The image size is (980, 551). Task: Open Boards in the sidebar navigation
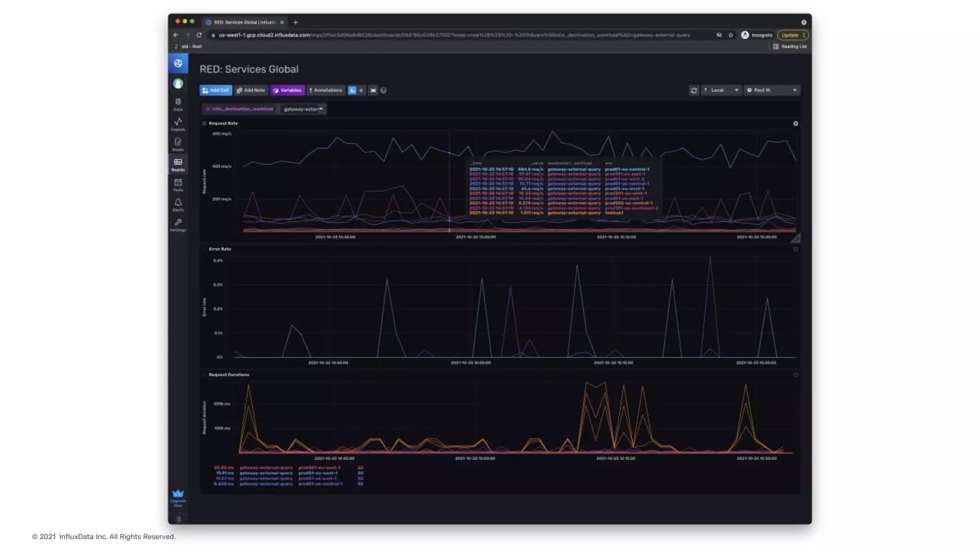(178, 165)
